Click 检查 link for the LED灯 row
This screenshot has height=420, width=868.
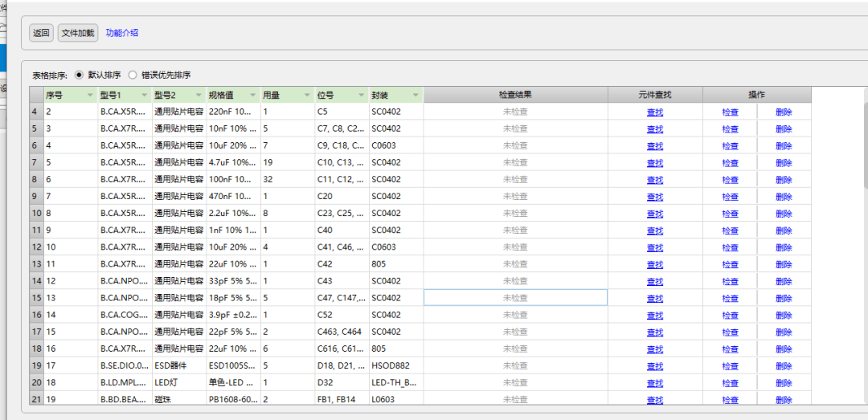[x=730, y=384]
